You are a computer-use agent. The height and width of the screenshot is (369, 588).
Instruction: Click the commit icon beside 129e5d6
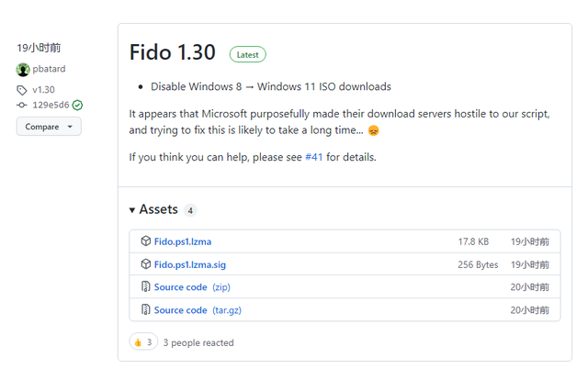22,105
